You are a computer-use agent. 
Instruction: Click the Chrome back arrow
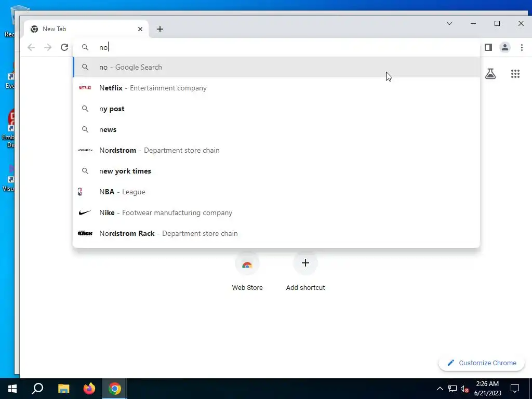pyautogui.click(x=31, y=47)
